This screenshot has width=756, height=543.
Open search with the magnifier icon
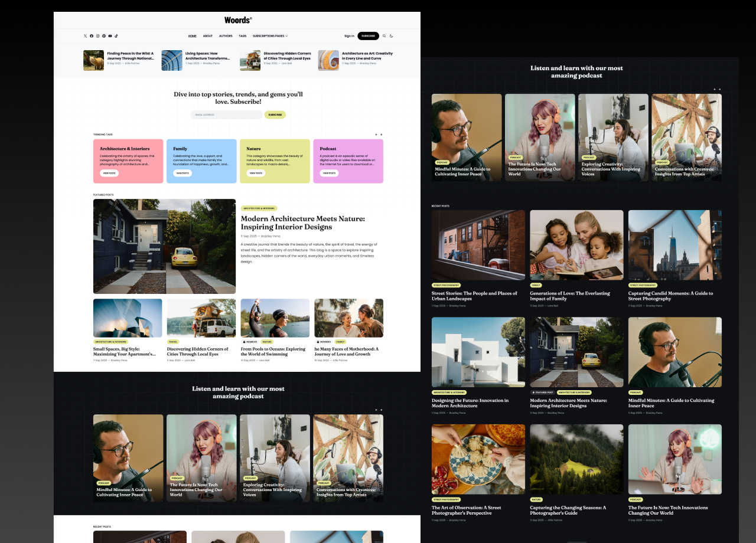pyautogui.click(x=384, y=36)
